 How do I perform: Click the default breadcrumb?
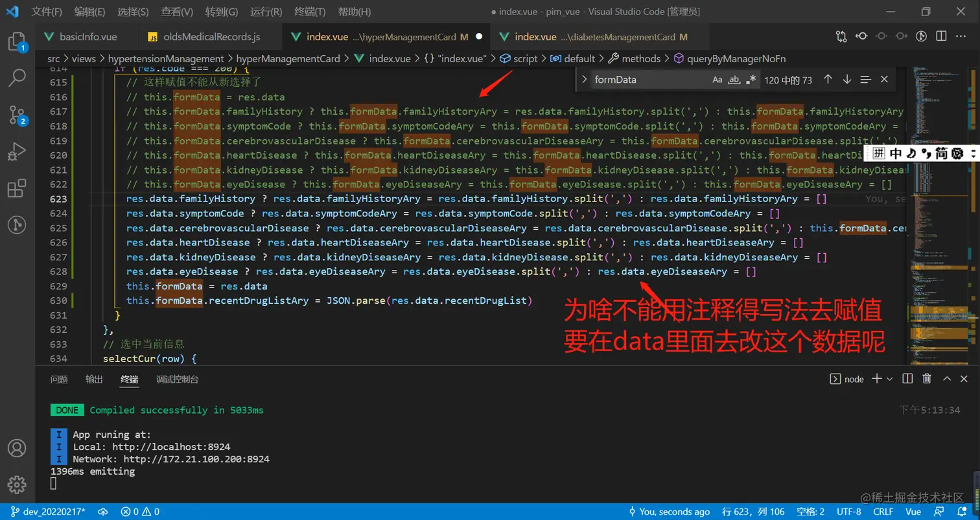pyautogui.click(x=572, y=58)
